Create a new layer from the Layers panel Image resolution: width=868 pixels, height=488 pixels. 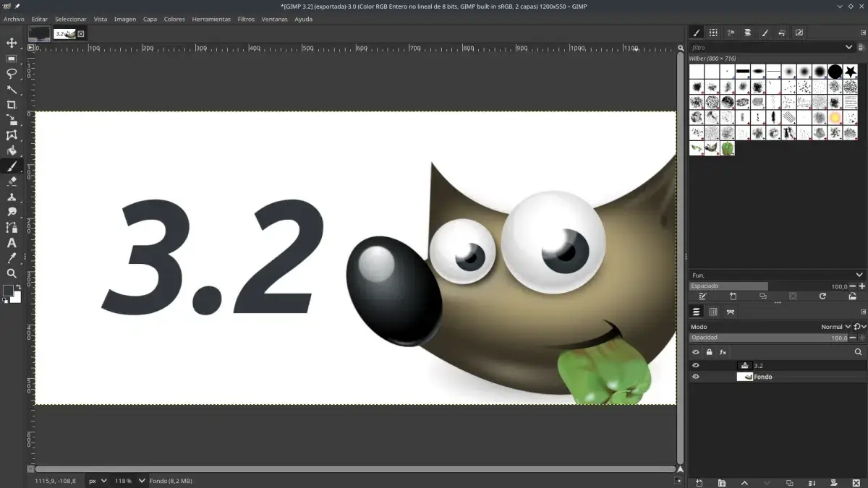coord(699,482)
